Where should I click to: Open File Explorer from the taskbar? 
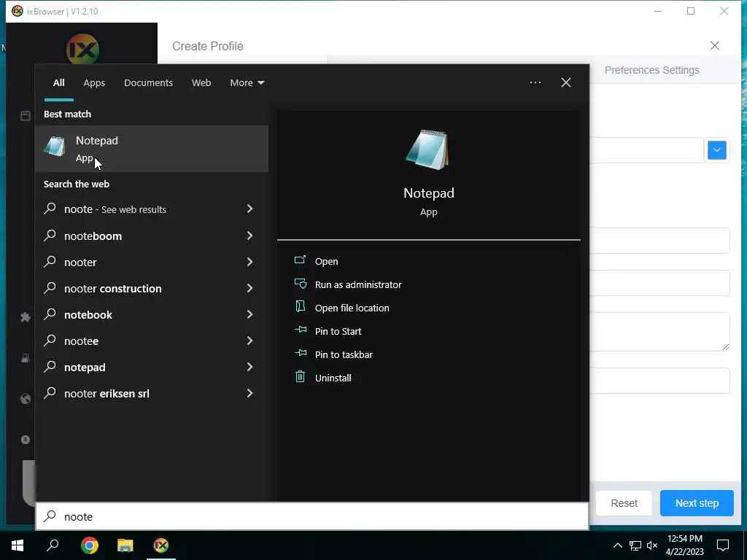[x=125, y=545]
